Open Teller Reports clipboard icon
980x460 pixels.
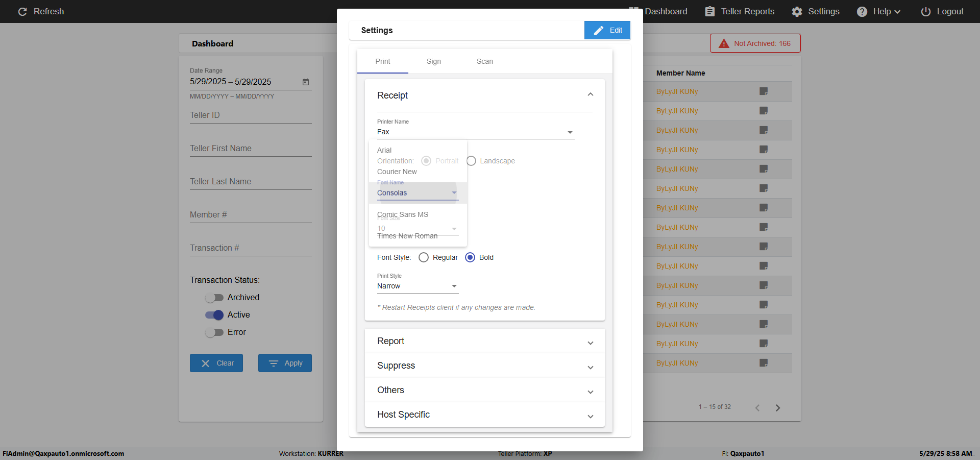[709, 11]
